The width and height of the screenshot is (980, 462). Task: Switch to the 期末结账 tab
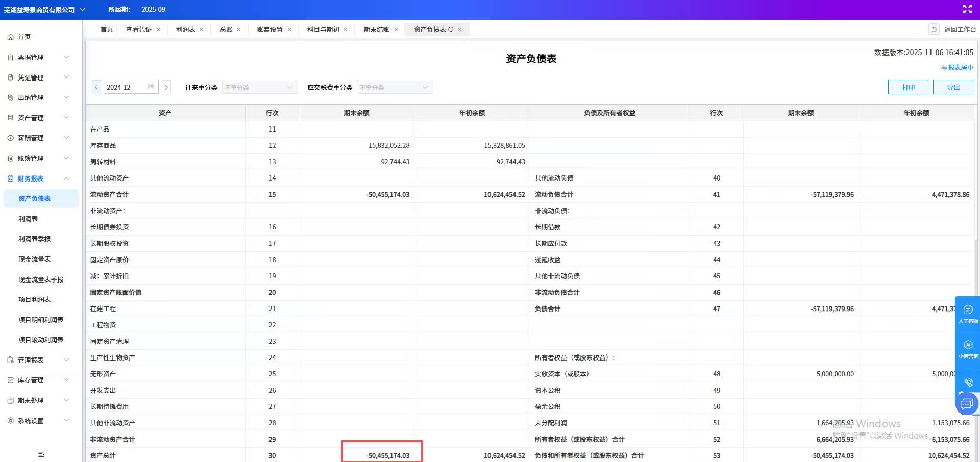376,30
